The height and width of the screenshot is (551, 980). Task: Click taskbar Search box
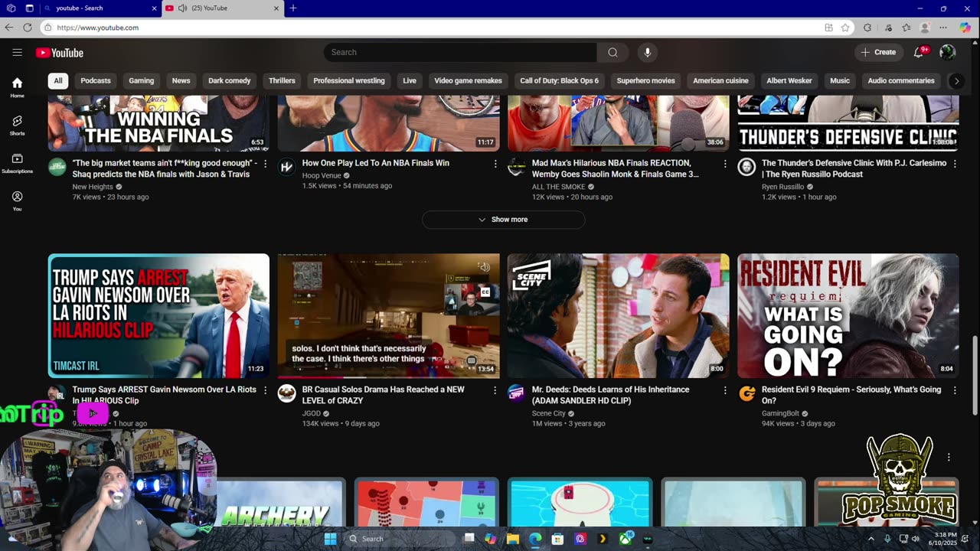[399, 539]
